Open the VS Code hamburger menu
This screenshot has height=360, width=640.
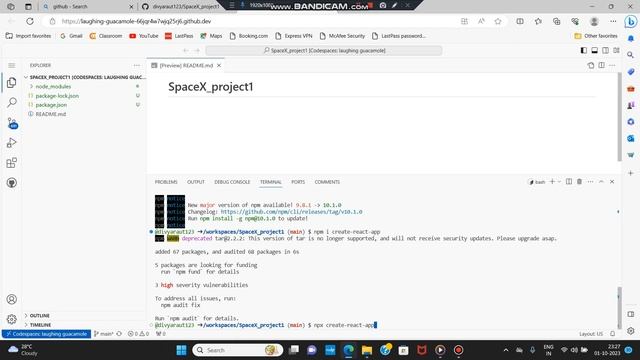(11, 65)
